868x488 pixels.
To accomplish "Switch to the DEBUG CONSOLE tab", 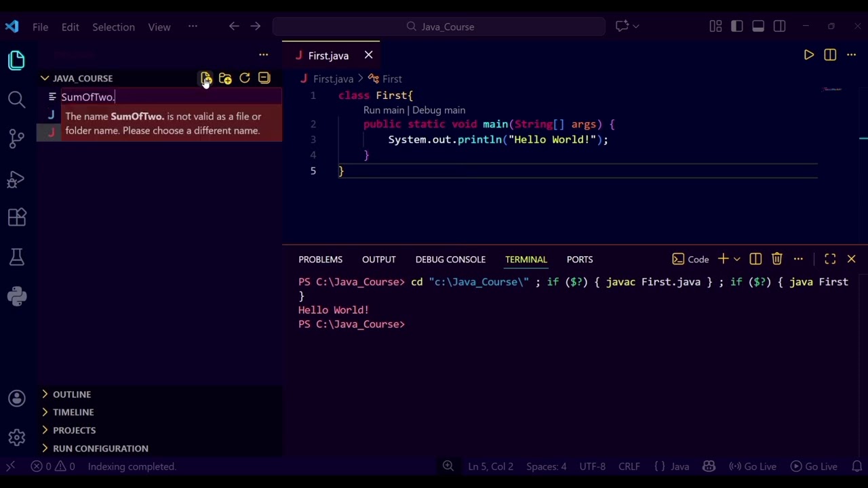I will pos(450,259).
